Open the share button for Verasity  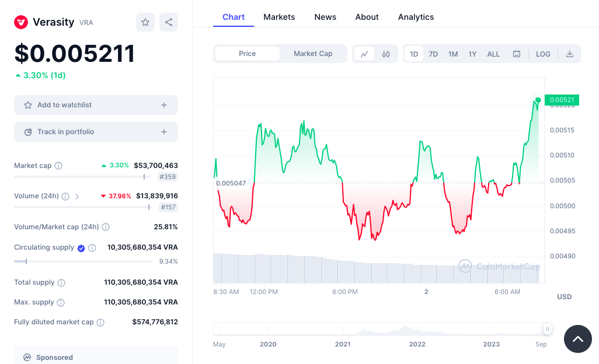click(x=169, y=22)
